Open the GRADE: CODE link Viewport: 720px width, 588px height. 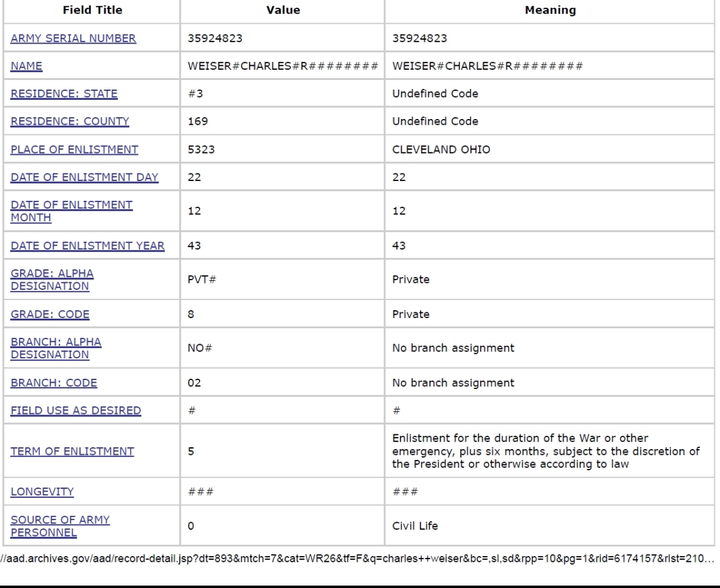click(50, 314)
